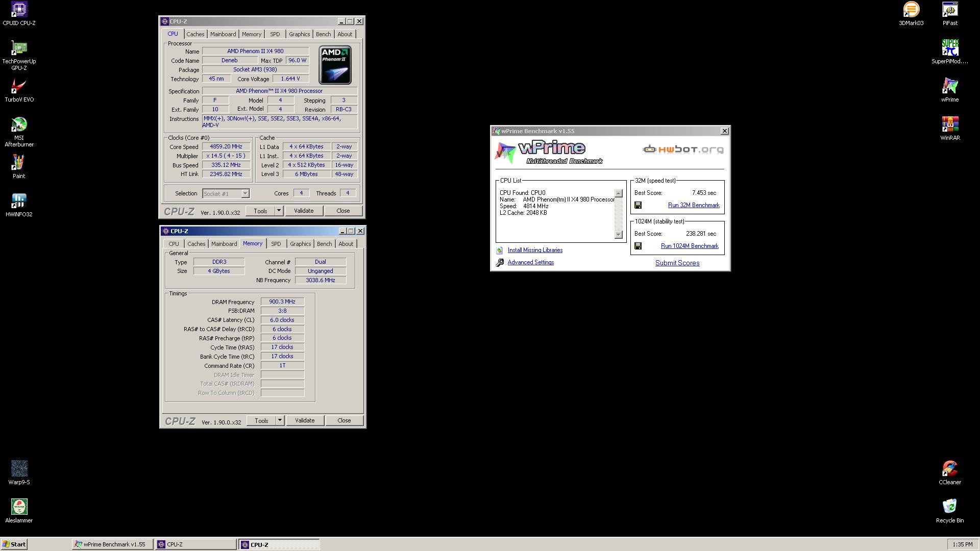The height and width of the screenshot is (551, 980).
Task: Open Start menu button
Action: pyautogui.click(x=14, y=544)
